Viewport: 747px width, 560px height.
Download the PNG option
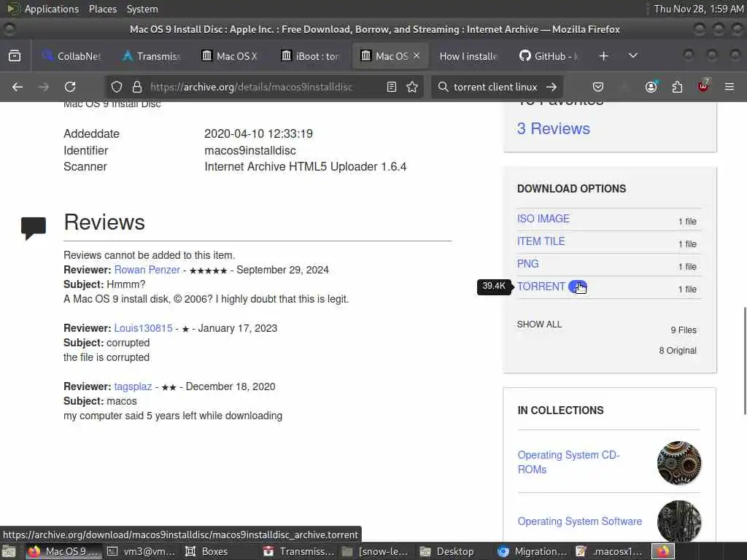pos(528,264)
